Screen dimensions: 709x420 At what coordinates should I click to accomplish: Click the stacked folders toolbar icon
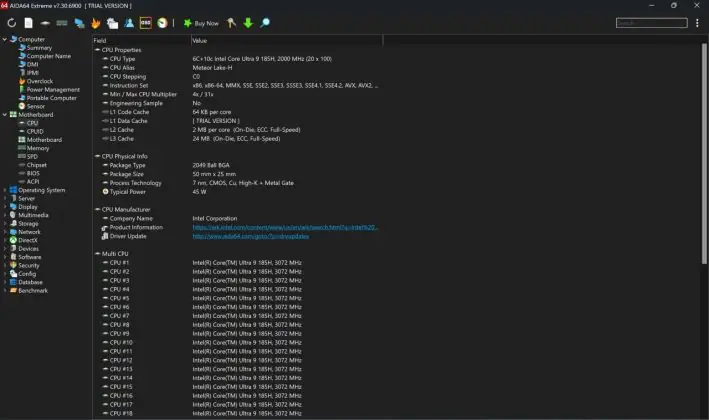tap(112, 23)
